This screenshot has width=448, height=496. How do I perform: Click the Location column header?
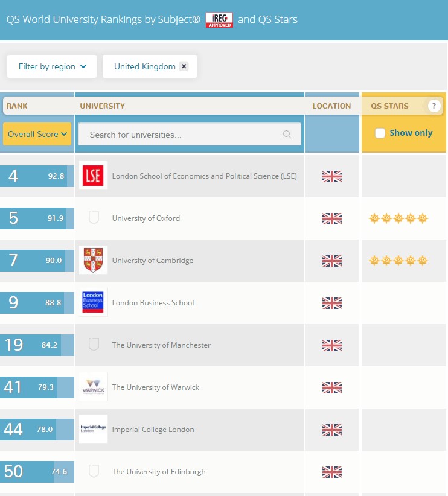[x=331, y=106]
